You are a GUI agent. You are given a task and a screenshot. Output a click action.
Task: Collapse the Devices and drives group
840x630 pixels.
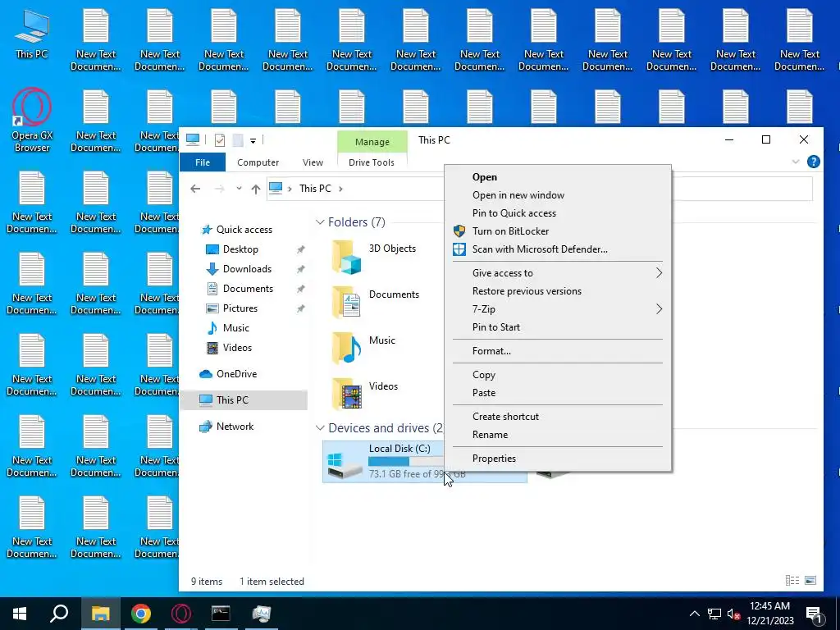320,428
